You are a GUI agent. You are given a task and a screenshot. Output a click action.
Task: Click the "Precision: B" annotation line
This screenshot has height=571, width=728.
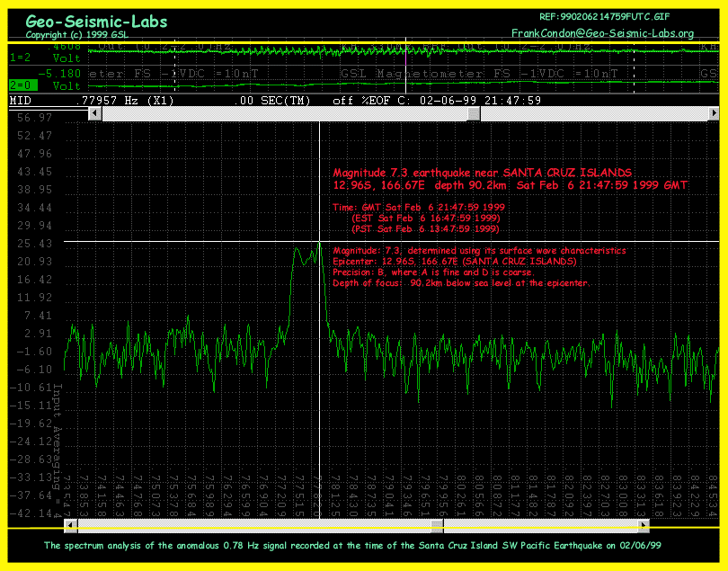coord(433,272)
